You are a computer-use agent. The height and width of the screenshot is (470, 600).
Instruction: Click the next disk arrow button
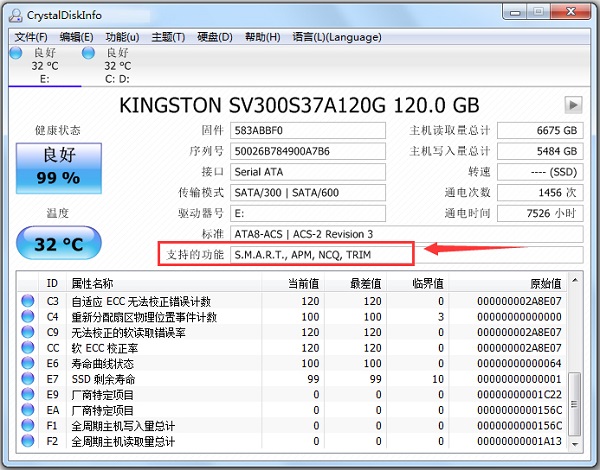coord(573,105)
